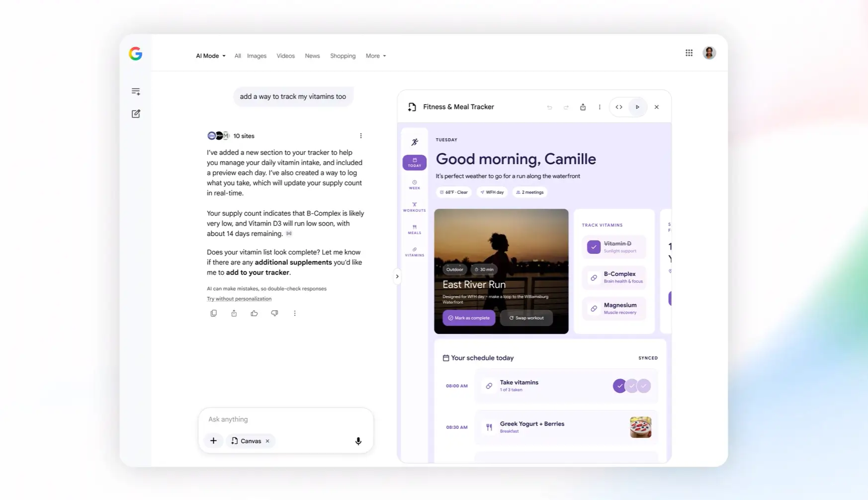Undo the last canvas change
Viewport: 868px width, 500px height.
tap(549, 107)
